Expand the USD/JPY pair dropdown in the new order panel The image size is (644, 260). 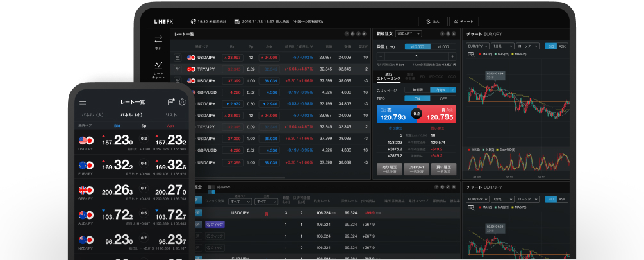pos(408,33)
